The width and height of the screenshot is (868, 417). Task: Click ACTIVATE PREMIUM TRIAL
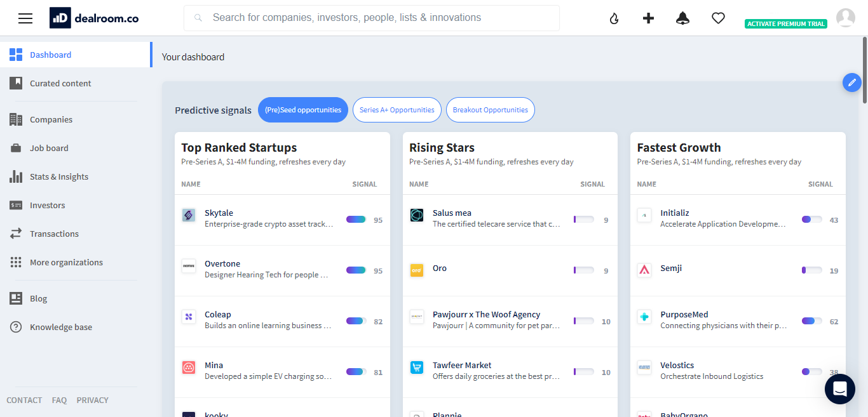(x=786, y=23)
